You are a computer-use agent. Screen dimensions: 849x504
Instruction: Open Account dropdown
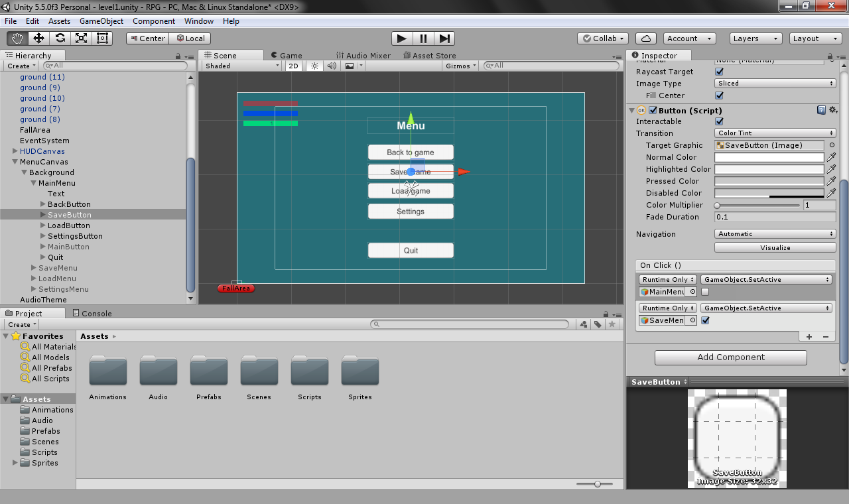(690, 38)
